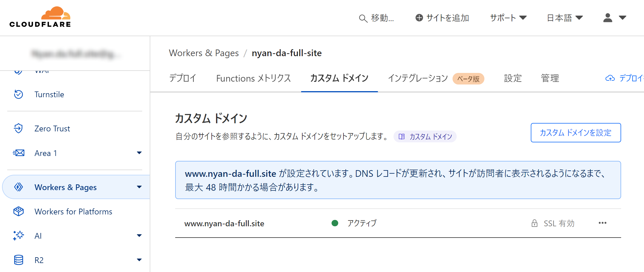The image size is (644, 272).
Task: Open Zero Trust in the sidebar
Action: [x=52, y=128]
